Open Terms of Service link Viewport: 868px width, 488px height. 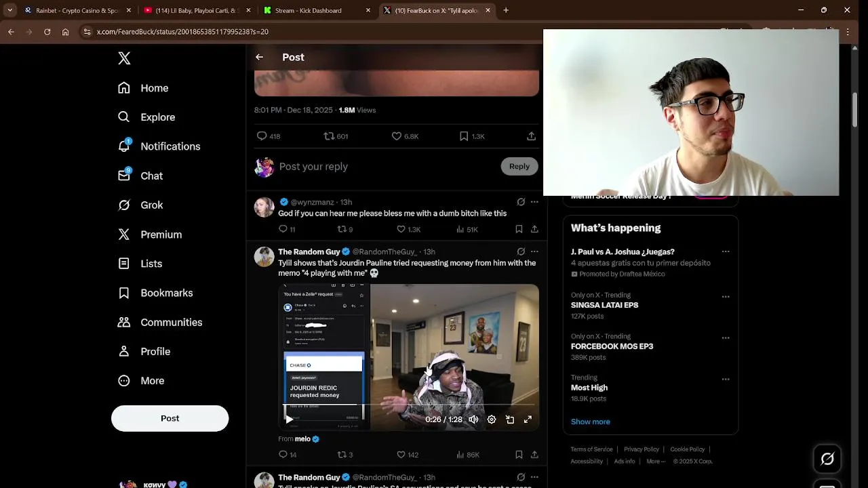point(591,449)
